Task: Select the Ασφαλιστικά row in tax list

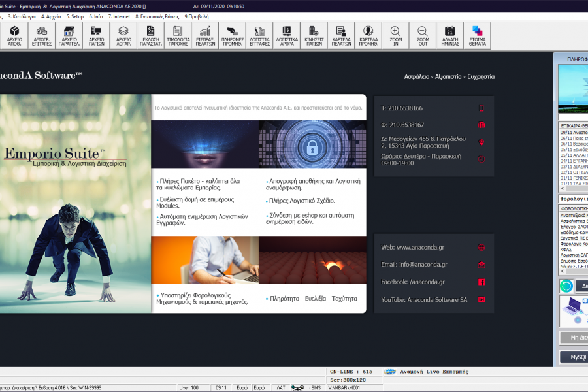Action: pos(574,221)
